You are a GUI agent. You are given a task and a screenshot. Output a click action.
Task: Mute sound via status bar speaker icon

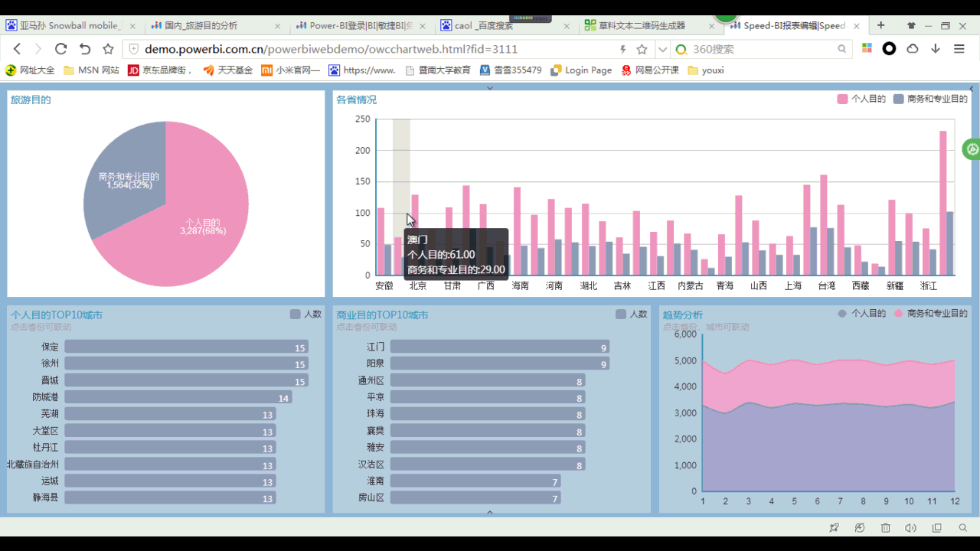click(x=910, y=528)
